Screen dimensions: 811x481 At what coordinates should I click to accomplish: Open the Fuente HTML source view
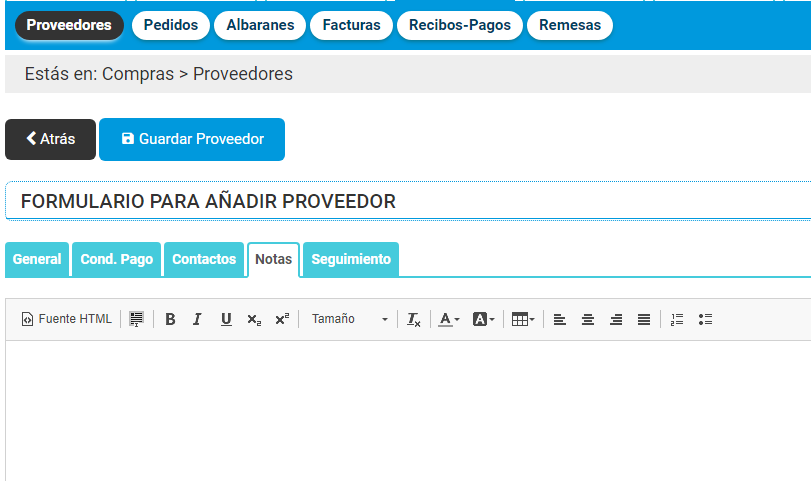click(x=66, y=319)
